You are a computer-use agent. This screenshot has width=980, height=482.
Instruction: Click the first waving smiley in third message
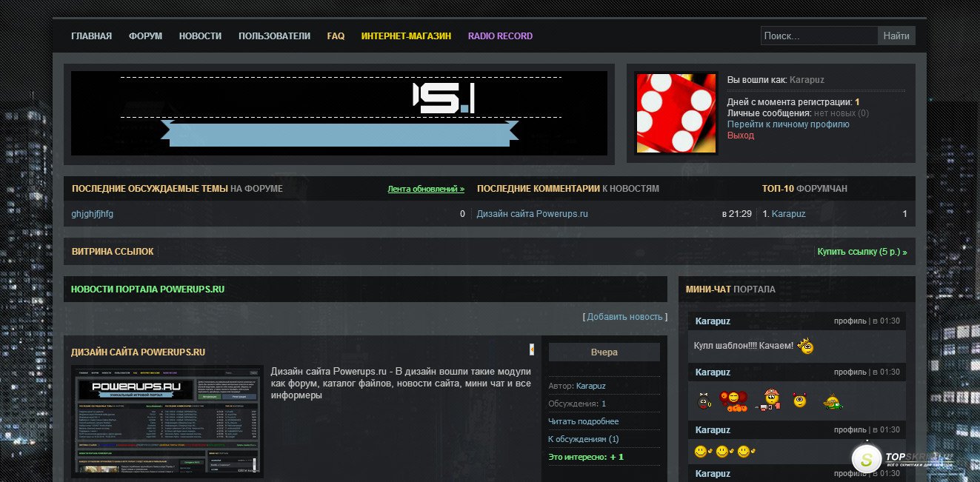pyautogui.click(x=702, y=450)
